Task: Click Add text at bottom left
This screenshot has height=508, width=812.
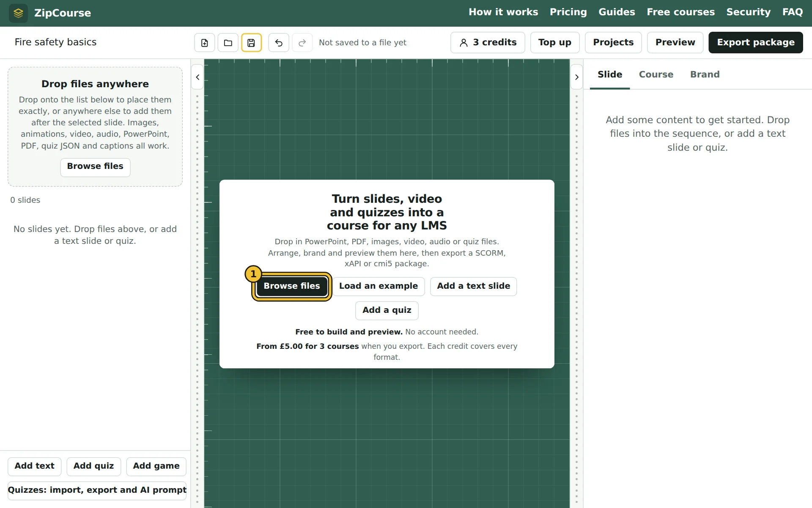Action: [x=35, y=467]
